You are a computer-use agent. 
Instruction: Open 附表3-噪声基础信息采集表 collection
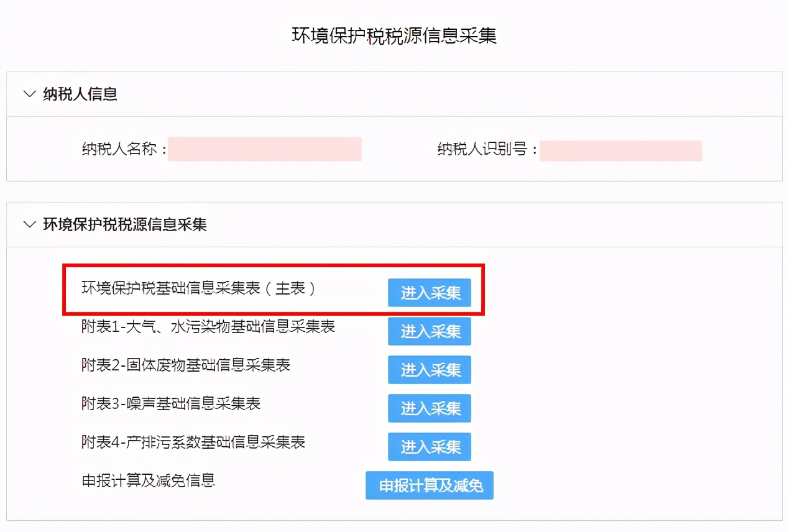[430, 408]
